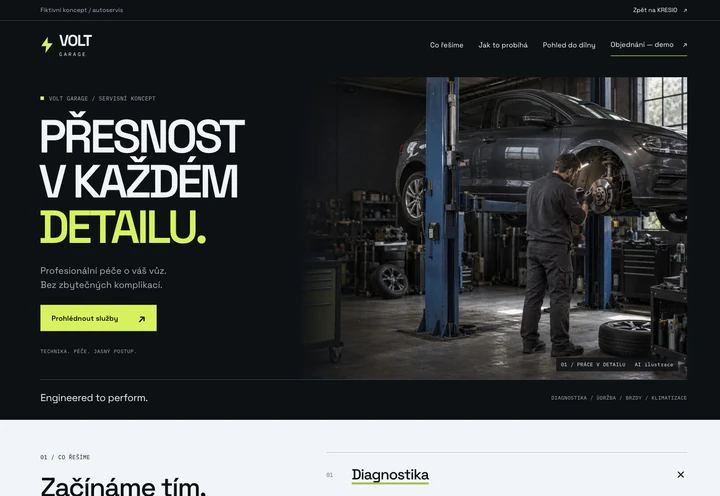Screen dimensions: 720x496
Task: Click the VOLT GARAGE / SERVISNÍ KONCEPT label
Action: click(x=102, y=98)
